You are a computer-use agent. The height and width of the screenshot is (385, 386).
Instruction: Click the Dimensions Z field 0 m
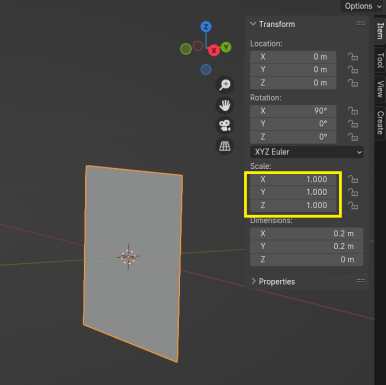(x=307, y=259)
